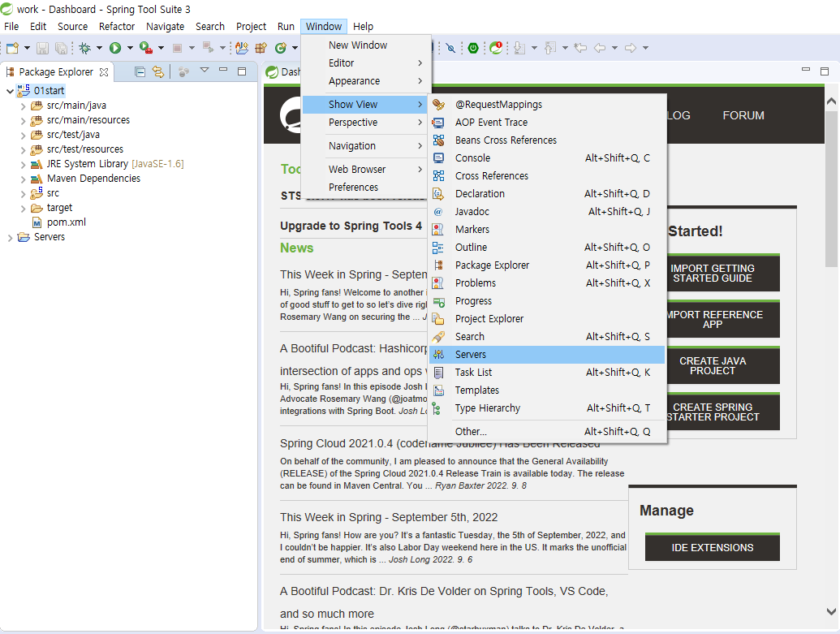This screenshot has height=634, width=840.
Task: Expand the Maven Dependencies node
Action: [x=23, y=179]
